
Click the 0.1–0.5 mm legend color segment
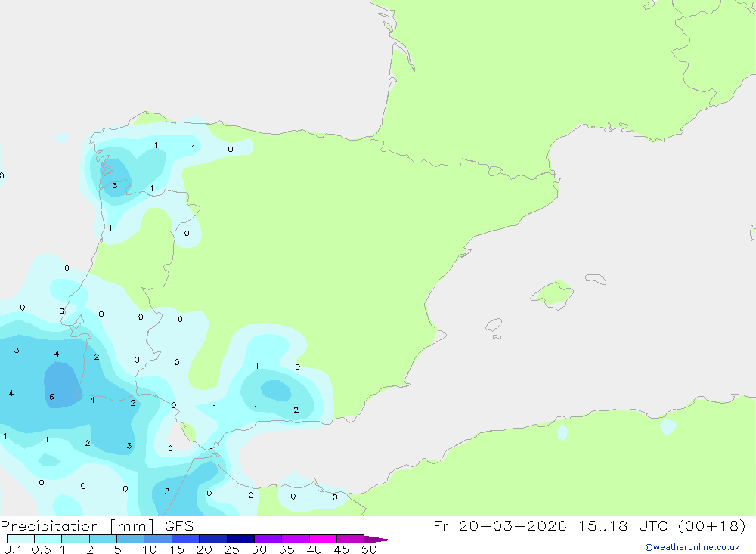click(20, 539)
